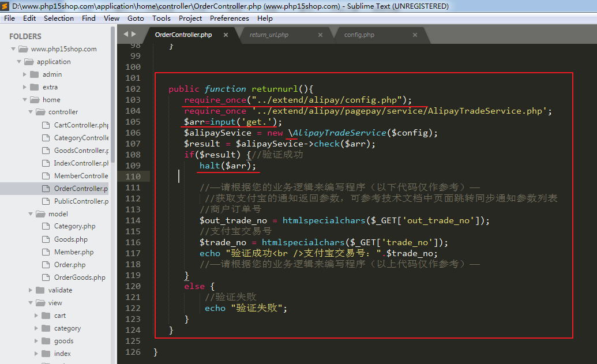This screenshot has height=364, width=597.
Task: Expand the validate folder
Action: [31, 290]
